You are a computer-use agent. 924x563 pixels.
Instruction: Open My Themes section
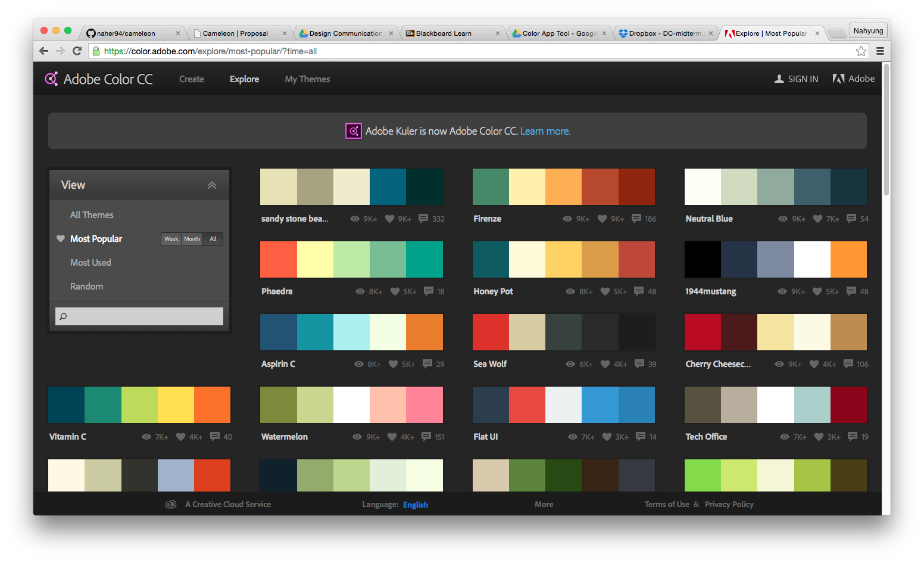click(307, 79)
